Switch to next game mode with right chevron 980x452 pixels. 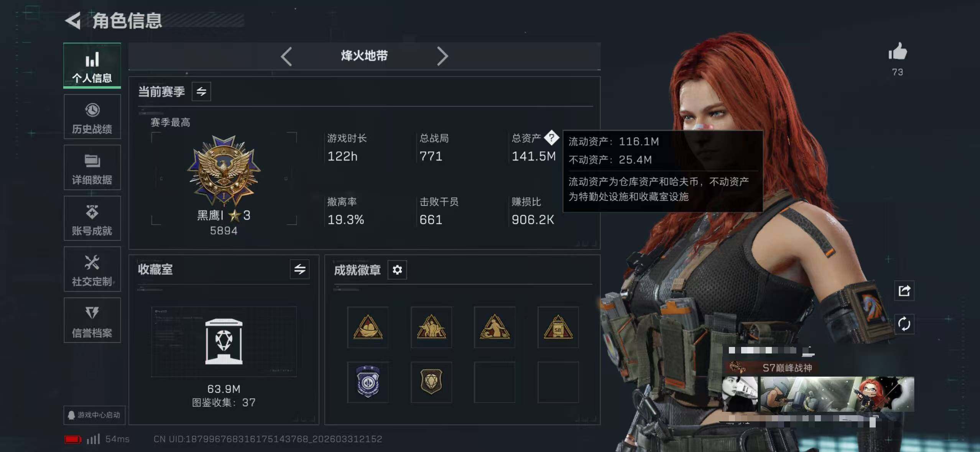[442, 56]
